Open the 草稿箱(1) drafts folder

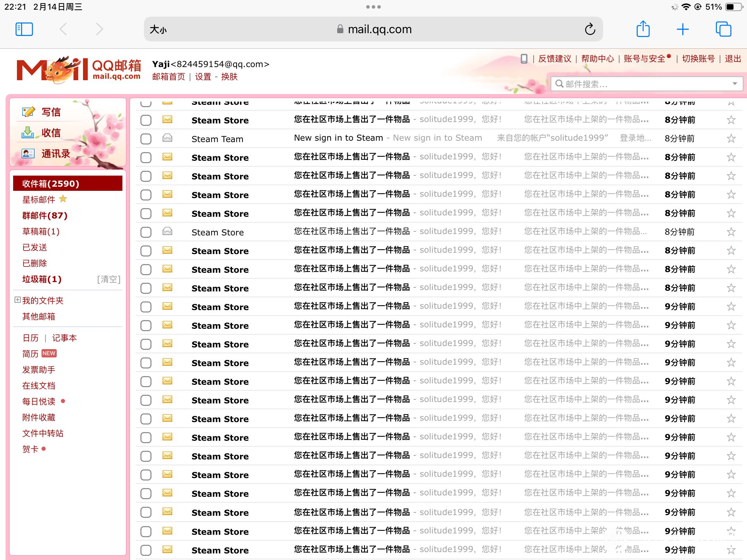(x=41, y=231)
